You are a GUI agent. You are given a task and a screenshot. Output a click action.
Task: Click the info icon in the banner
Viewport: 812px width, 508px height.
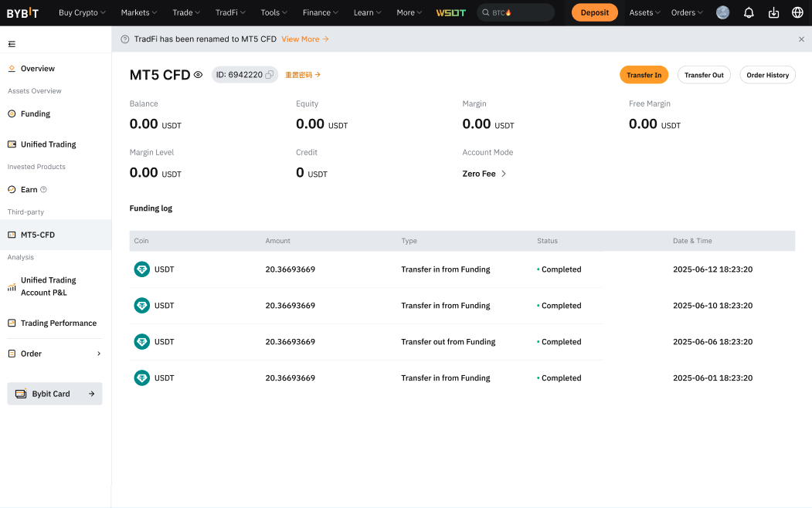(x=125, y=39)
